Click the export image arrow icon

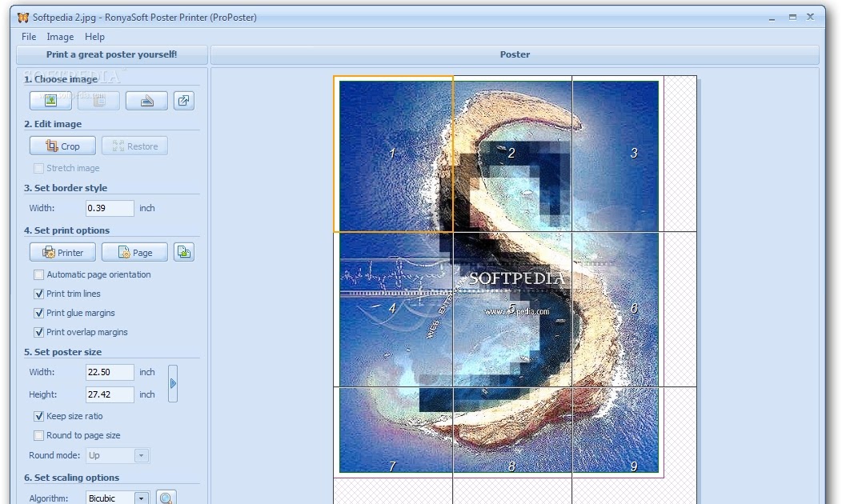183,100
